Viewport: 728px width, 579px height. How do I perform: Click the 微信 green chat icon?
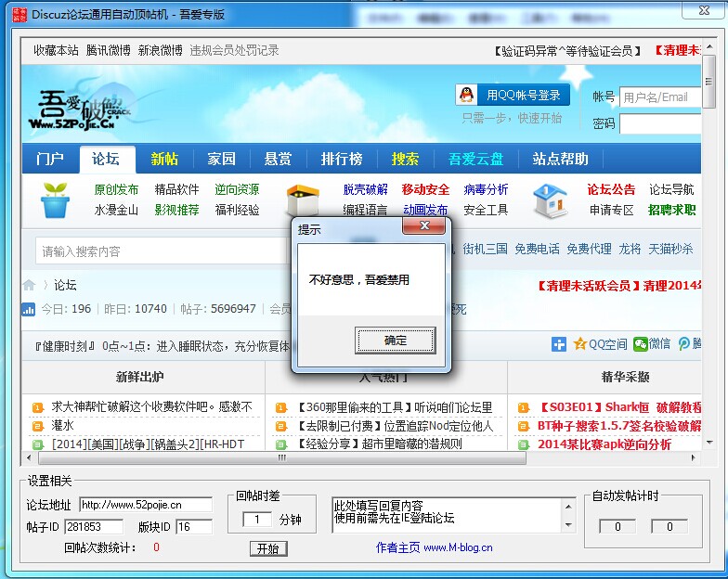tap(641, 344)
